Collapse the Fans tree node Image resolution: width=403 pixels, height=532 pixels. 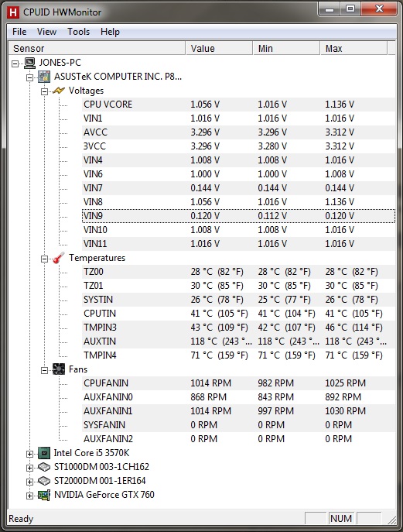pyautogui.click(x=44, y=370)
